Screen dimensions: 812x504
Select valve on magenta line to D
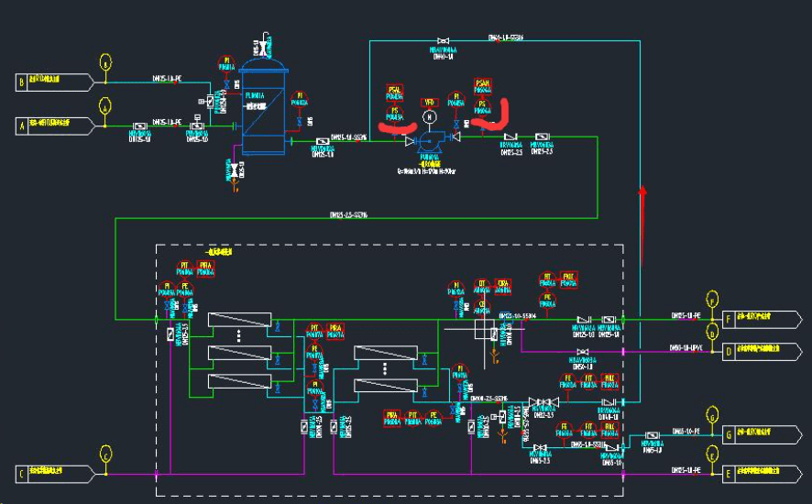pyautogui.click(x=583, y=352)
